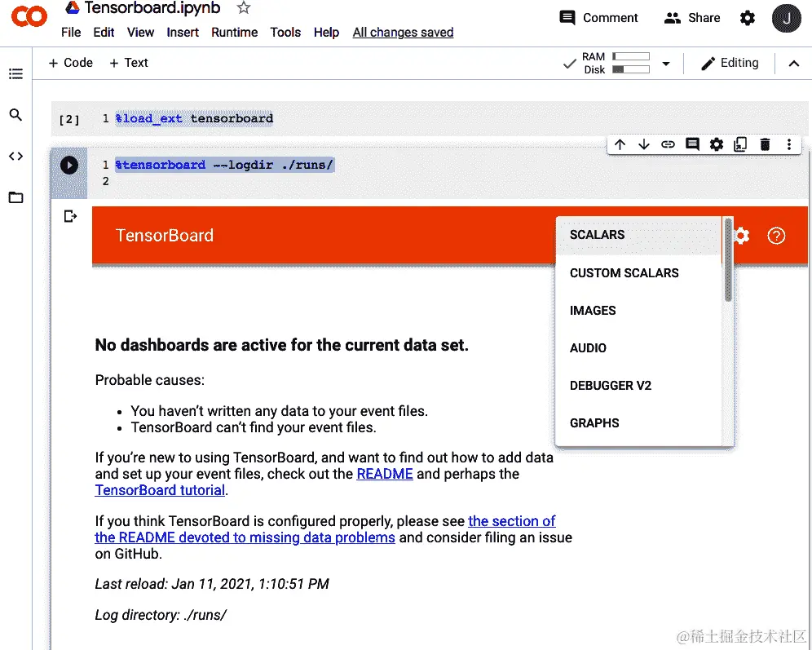
Task: Click the Google Drive icon by title
Action: click(x=73, y=7)
